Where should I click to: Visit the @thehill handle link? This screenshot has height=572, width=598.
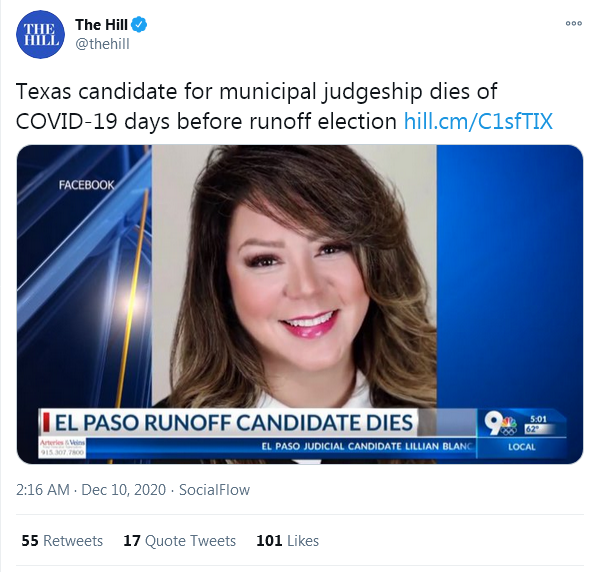point(103,44)
